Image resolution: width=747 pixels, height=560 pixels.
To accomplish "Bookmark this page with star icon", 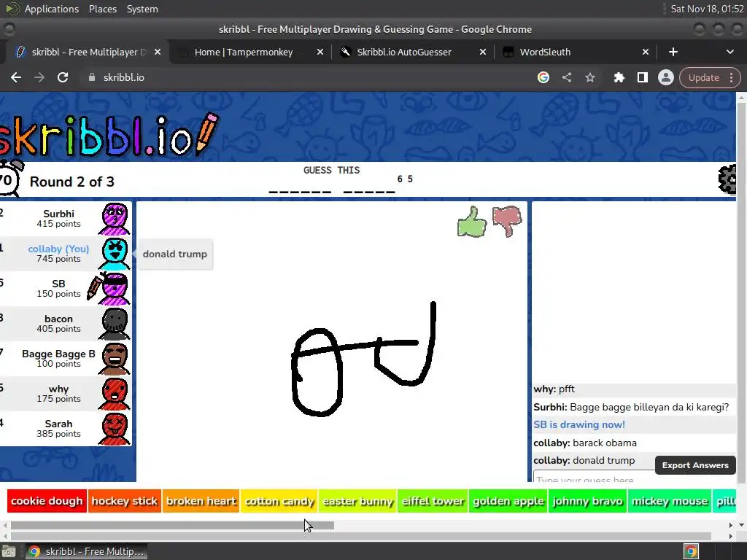I will (x=589, y=77).
